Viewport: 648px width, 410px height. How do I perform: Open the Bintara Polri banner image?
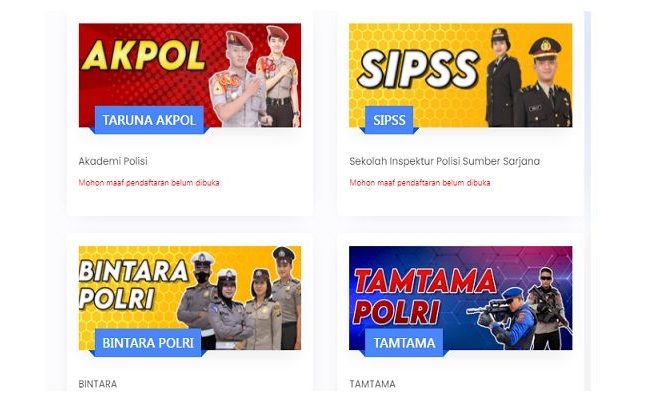tap(190, 298)
